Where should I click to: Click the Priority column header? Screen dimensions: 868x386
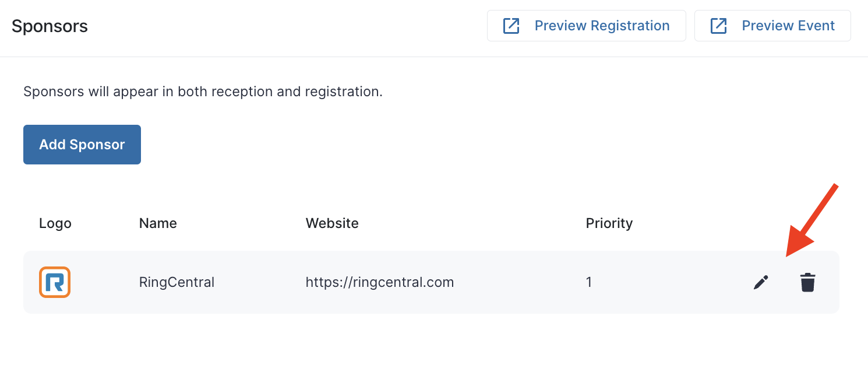tap(609, 223)
